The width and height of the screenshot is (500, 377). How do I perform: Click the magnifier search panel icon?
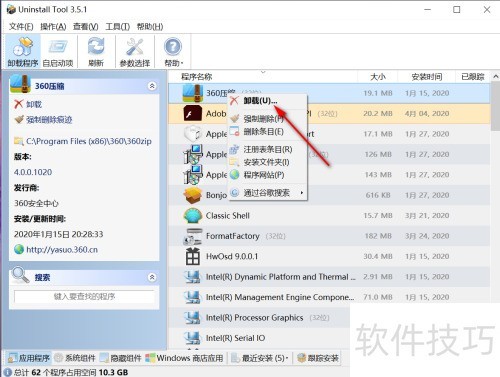pyautogui.click(x=20, y=275)
